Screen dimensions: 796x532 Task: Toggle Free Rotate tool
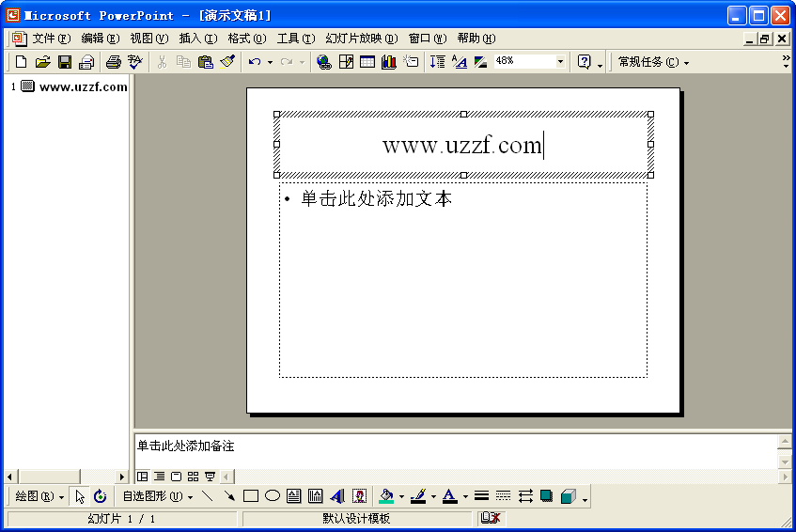(100, 496)
